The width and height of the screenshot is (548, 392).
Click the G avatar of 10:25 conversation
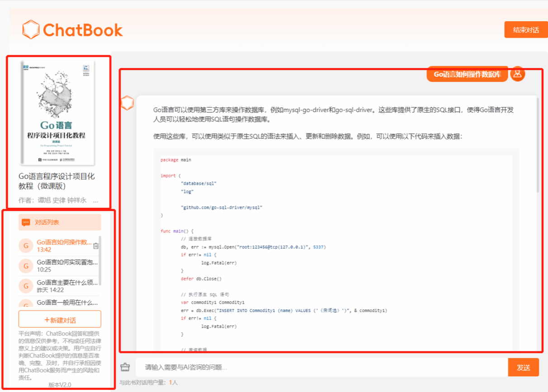coord(26,266)
